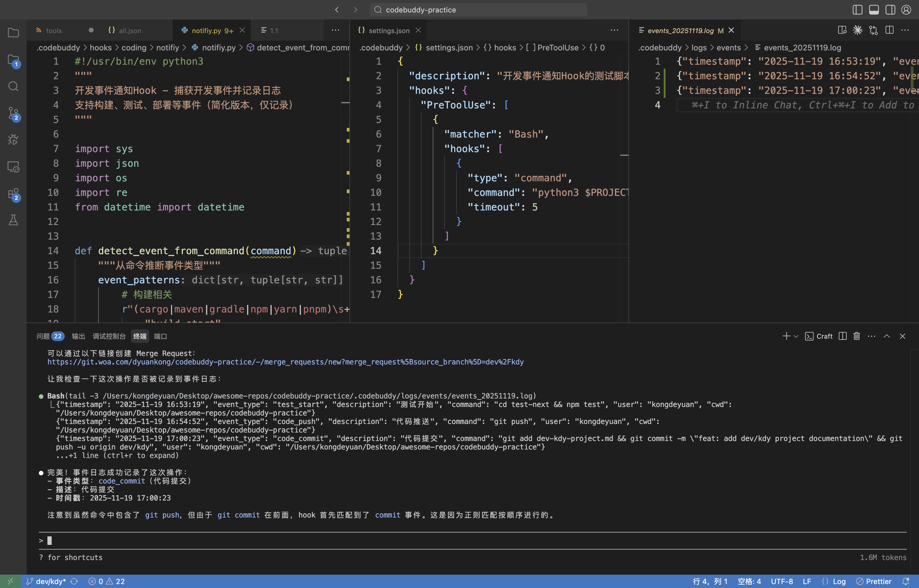The height and width of the screenshot is (588, 919).
Task: Open Run and Debug bug icon
Action: [13, 140]
